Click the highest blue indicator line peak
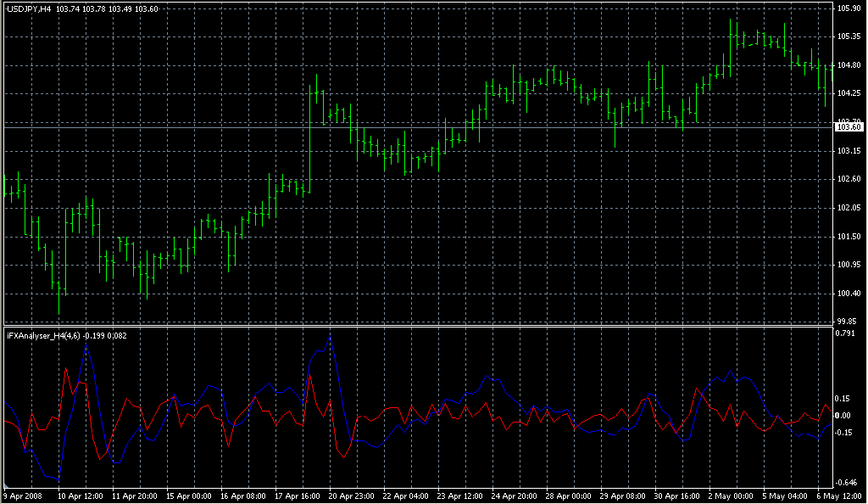868x504 pixels. pyautogui.click(x=329, y=338)
